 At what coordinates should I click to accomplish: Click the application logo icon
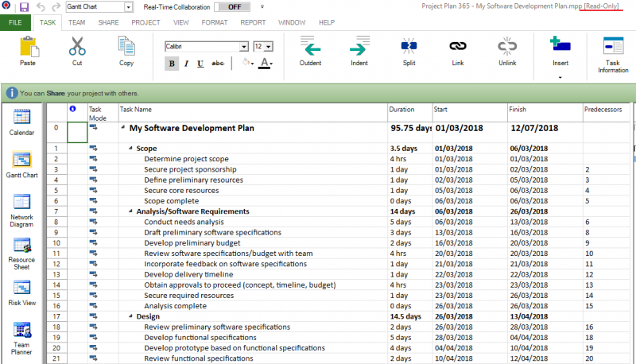(x=6, y=6)
